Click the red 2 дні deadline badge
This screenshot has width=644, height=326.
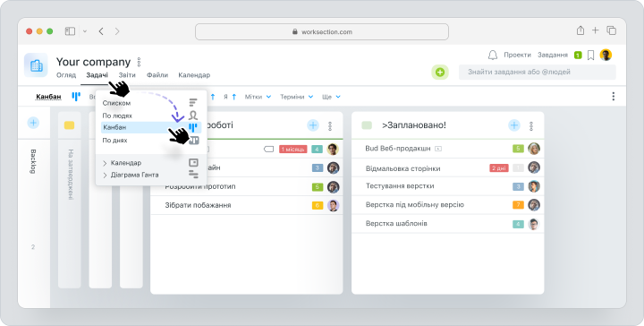click(499, 168)
